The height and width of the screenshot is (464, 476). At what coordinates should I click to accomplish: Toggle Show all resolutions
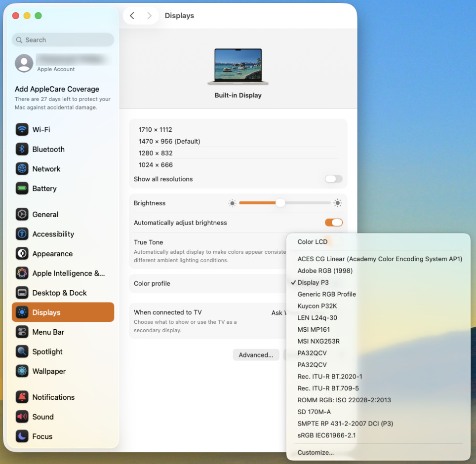coord(333,179)
